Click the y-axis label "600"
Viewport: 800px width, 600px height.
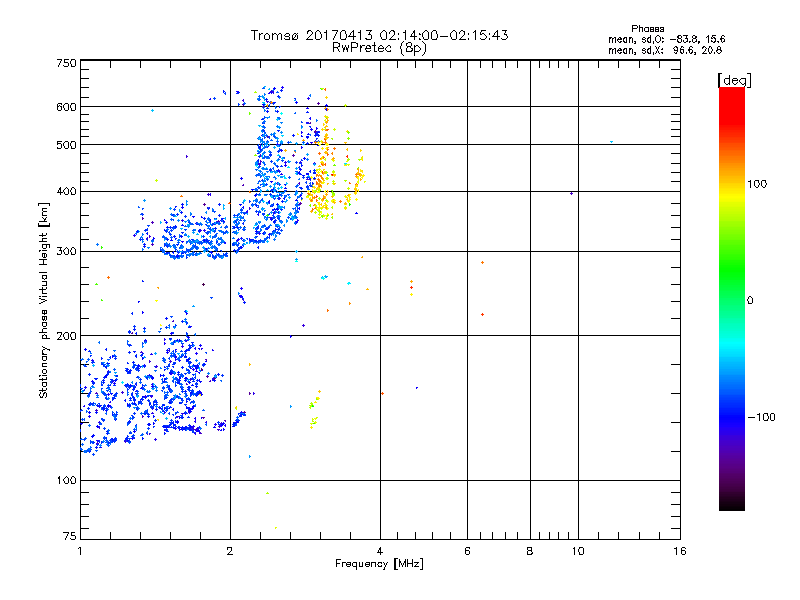pyautogui.click(x=66, y=107)
